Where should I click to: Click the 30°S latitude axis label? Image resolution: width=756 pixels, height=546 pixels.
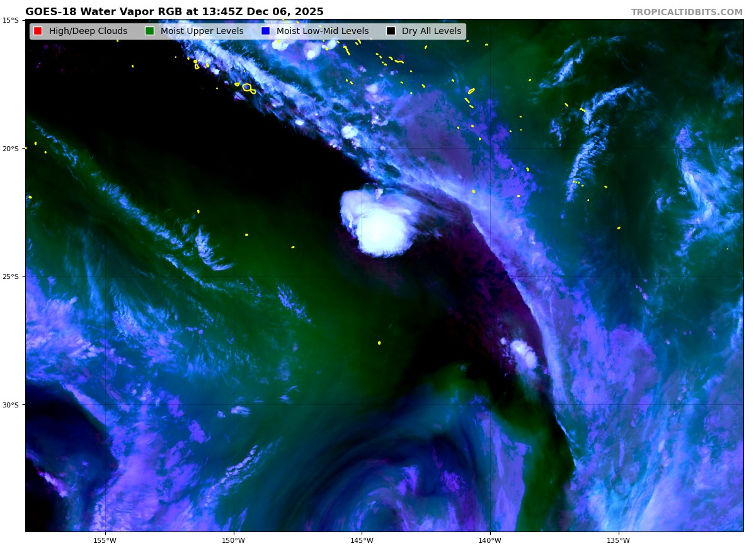[11, 405]
